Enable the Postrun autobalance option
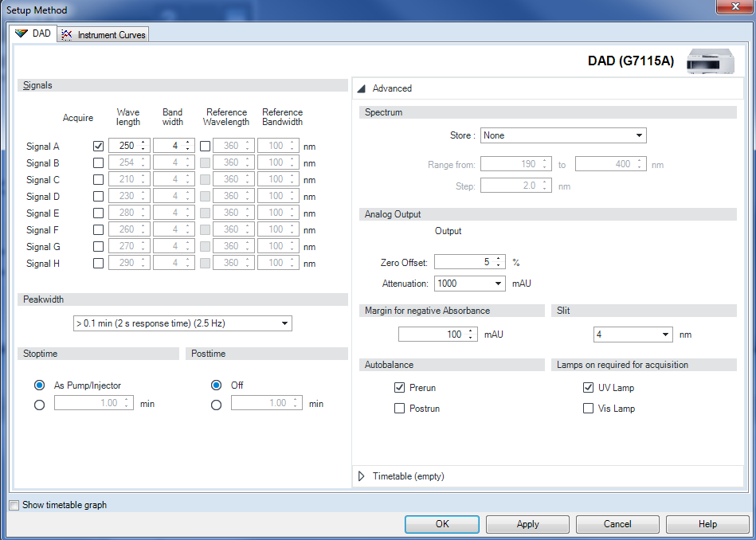 (x=400, y=408)
